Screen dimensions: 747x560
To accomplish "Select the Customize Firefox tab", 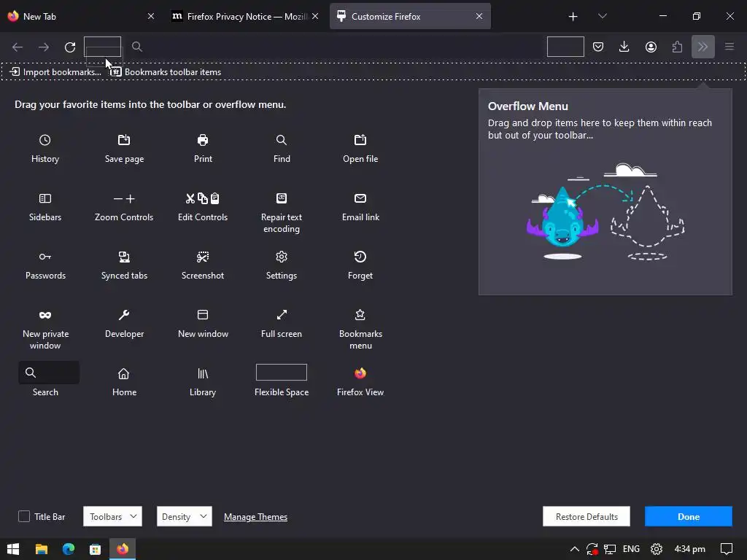I will tap(410, 16).
